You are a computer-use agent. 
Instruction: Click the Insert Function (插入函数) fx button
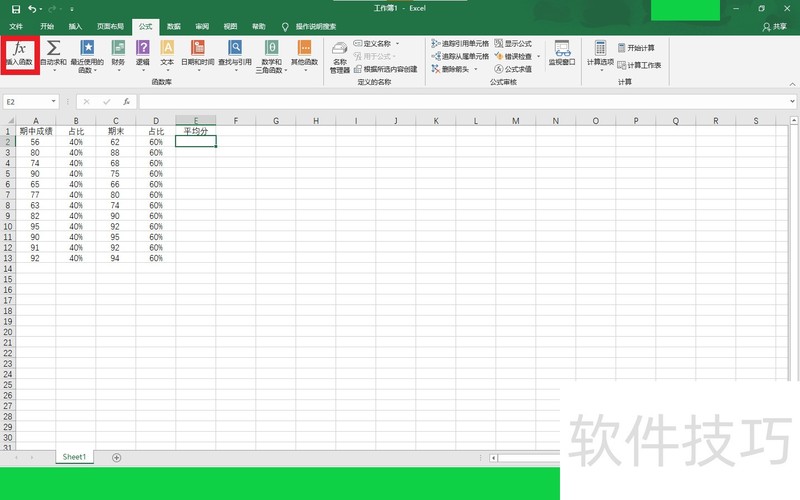pos(19,54)
